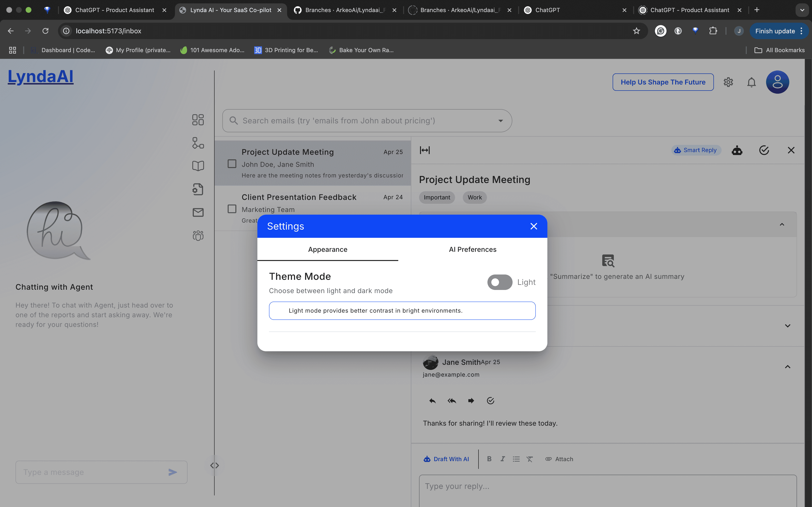
Task: Reply-all to Jane Smith's message
Action: (x=452, y=401)
